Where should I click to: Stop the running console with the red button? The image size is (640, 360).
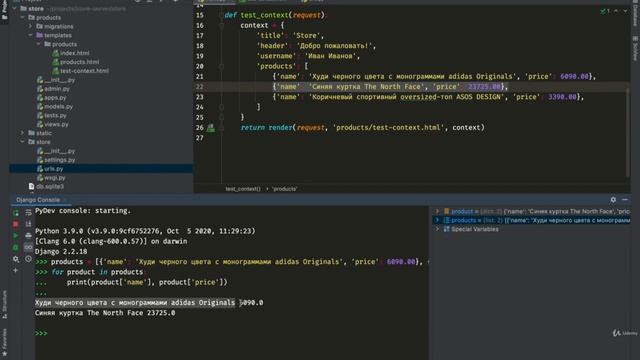pos(16,224)
